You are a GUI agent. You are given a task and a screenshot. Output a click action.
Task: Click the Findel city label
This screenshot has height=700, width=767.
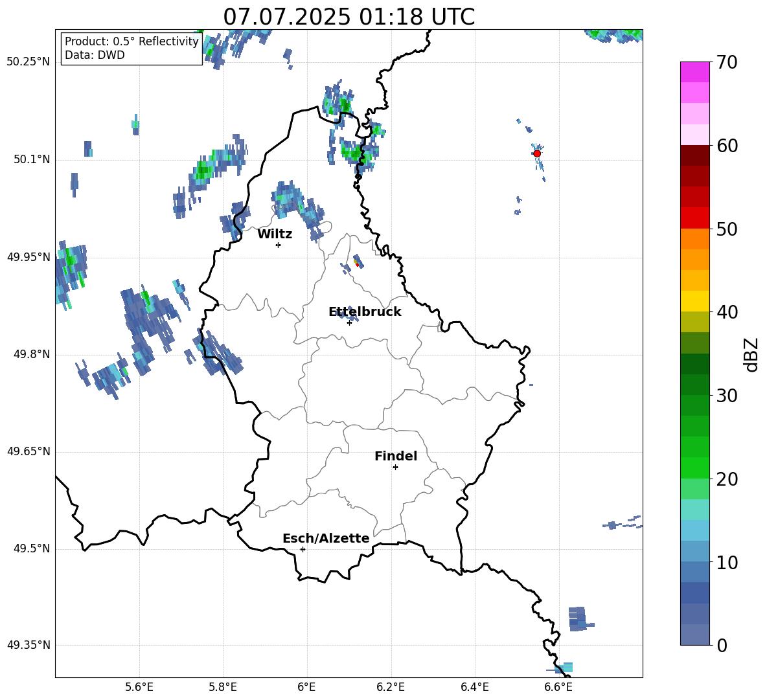[x=396, y=456]
